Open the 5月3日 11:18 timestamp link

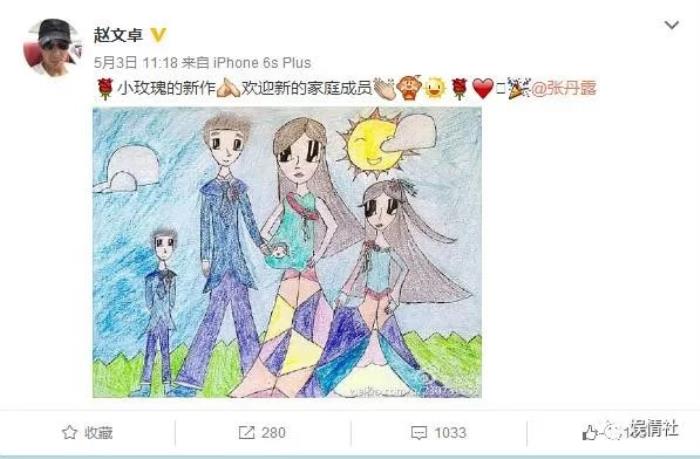coord(136,63)
